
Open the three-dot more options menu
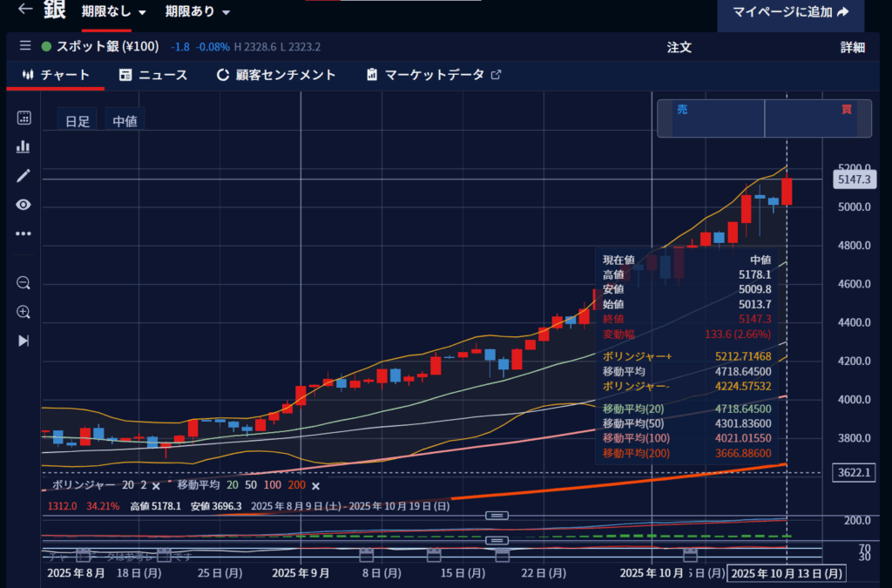[24, 233]
